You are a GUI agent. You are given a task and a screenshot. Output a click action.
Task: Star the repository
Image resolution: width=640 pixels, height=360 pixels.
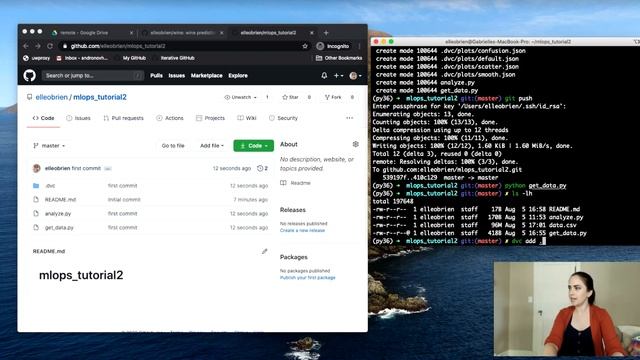(290, 97)
